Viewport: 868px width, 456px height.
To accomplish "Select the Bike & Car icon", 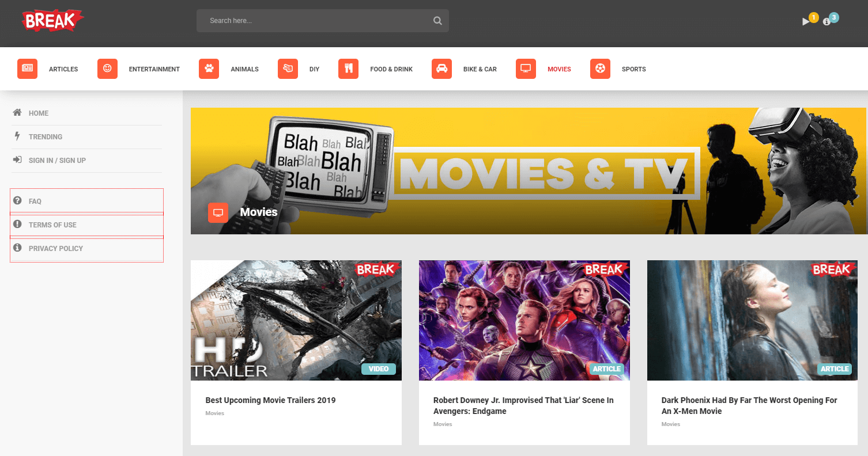I will (x=441, y=69).
